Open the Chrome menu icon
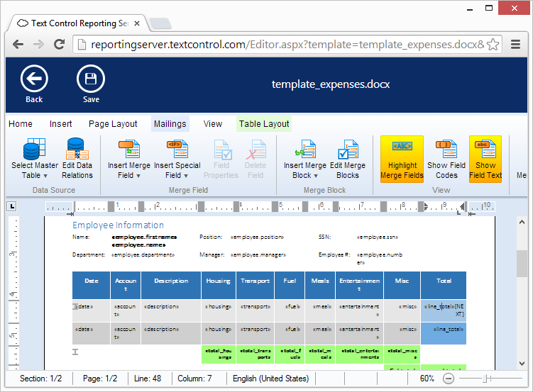The height and width of the screenshot is (392, 533). [x=514, y=45]
